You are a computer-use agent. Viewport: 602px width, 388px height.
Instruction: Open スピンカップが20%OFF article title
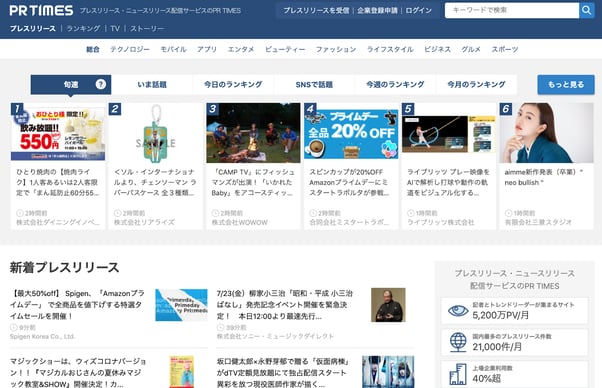350,182
